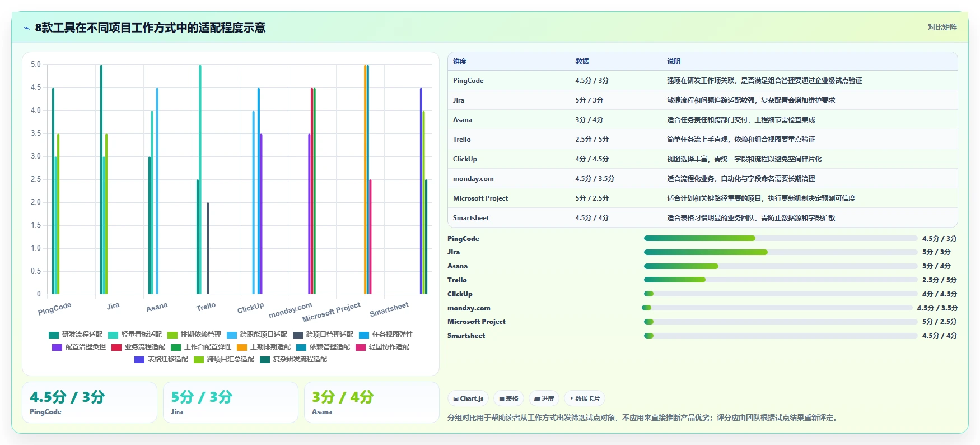This screenshot has width=980, height=445.
Task: Click the PingCode progress bar
Action: [781, 238]
